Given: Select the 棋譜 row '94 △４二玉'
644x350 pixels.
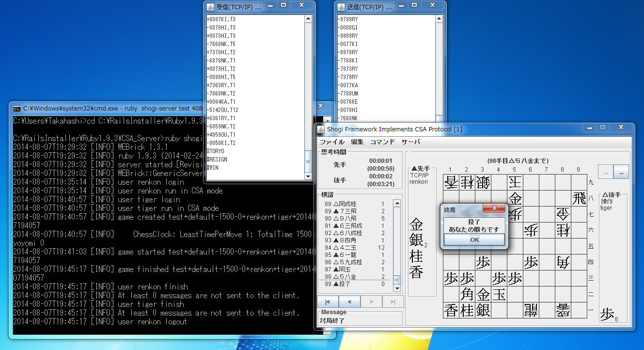Looking at the screenshot, I should click(356, 247).
